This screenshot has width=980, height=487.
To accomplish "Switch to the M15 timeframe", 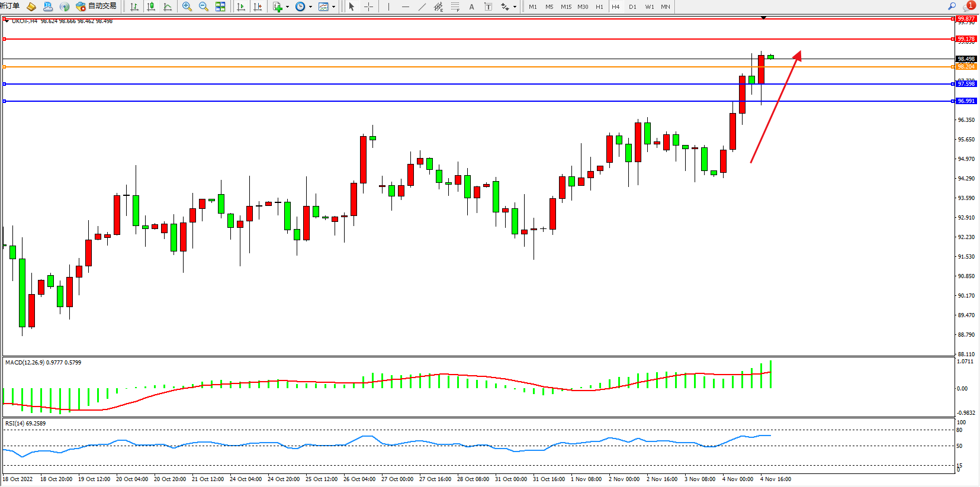I will tap(566, 7).
